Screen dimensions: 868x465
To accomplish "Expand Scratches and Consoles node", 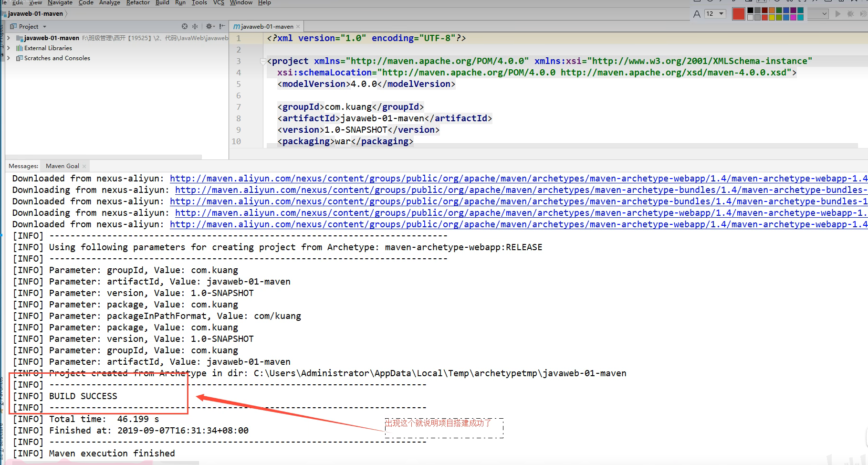I will pos(9,58).
